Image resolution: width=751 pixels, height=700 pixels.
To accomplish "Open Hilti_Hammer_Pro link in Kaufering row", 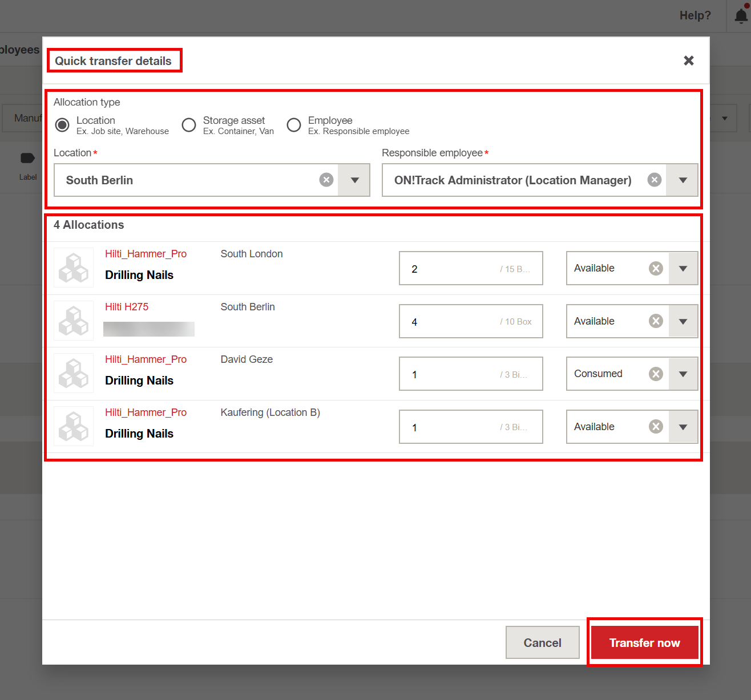I will [x=146, y=412].
